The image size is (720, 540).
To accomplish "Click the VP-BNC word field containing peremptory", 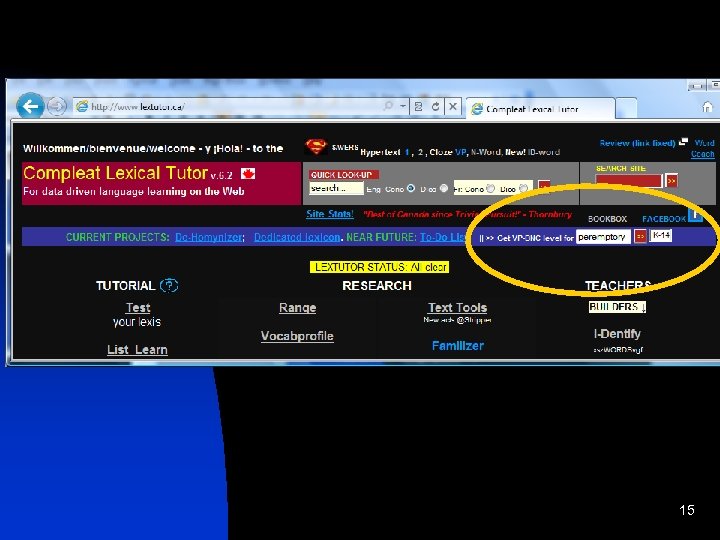I will tap(603, 237).
